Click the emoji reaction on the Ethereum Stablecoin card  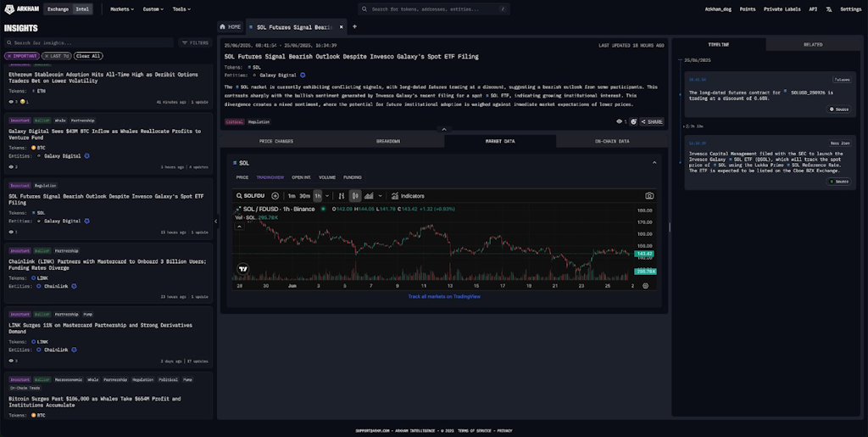pos(23,102)
